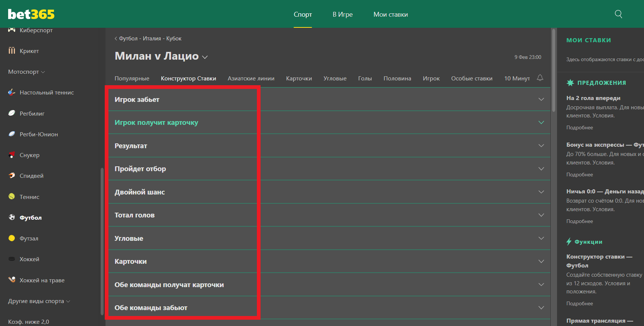Viewport: 644px width, 326px height.
Task: Click the table tennis paddle icon
Action: (12, 92)
